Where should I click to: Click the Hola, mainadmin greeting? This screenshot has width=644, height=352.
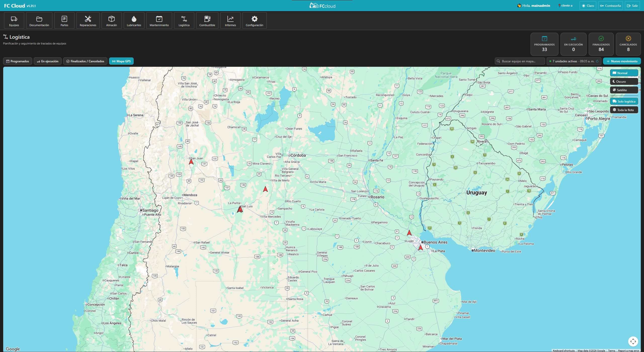tap(533, 6)
